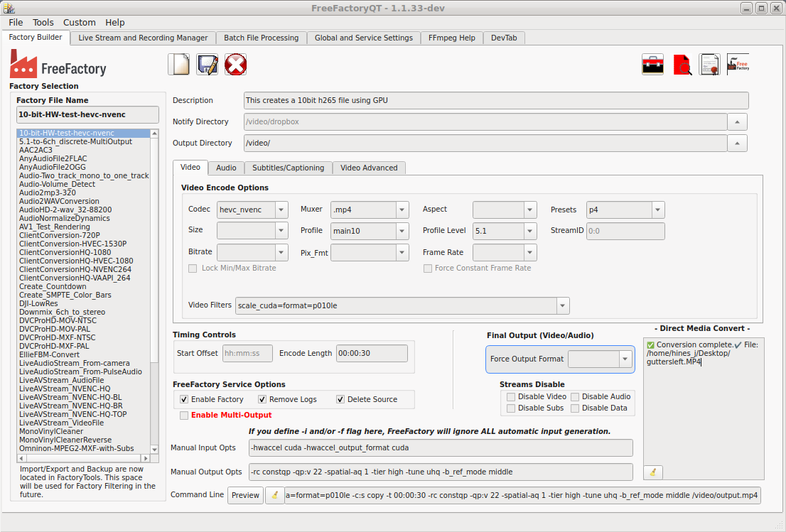Click the new blank factory page icon
The height and width of the screenshot is (532, 786).
[179, 64]
